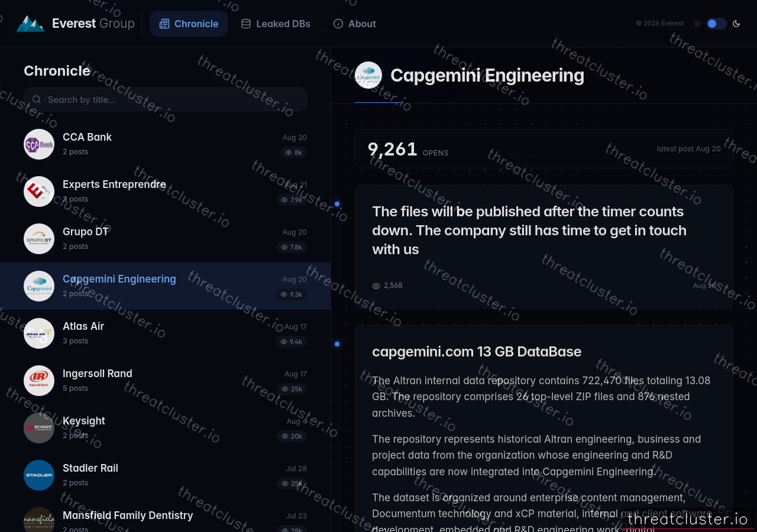Image resolution: width=757 pixels, height=532 pixels.
Task: Click Jul 28 date for Stadler Rail
Action: coord(296,469)
